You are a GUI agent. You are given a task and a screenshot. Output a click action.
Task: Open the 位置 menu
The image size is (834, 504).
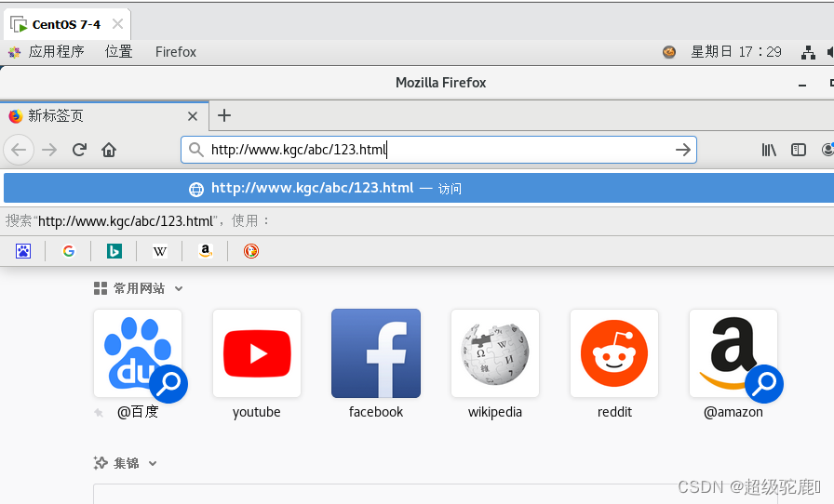[118, 51]
